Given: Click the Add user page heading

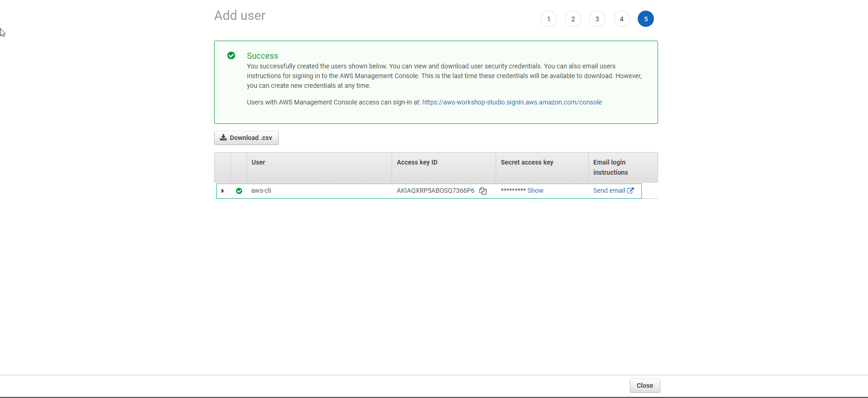Looking at the screenshot, I should coord(240,16).
